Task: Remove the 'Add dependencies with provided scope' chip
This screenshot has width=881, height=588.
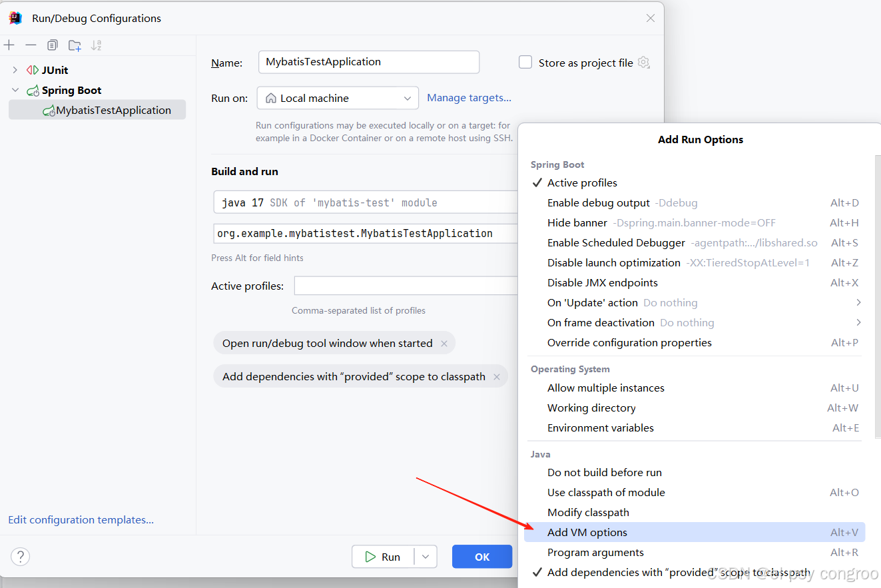Action: click(x=497, y=377)
